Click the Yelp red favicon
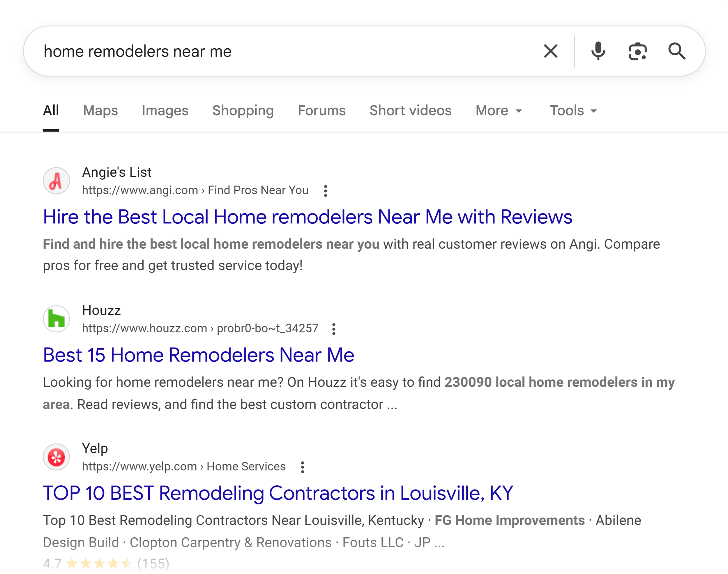The image size is (728, 574). tap(56, 457)
